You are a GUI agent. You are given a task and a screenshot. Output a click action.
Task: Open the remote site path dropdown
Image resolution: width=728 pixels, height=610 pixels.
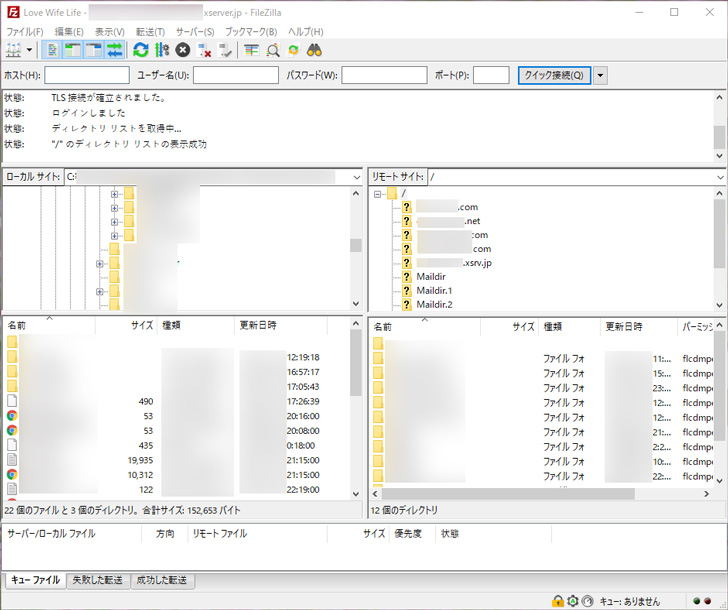pyautogui.click(x=720, y=177)
